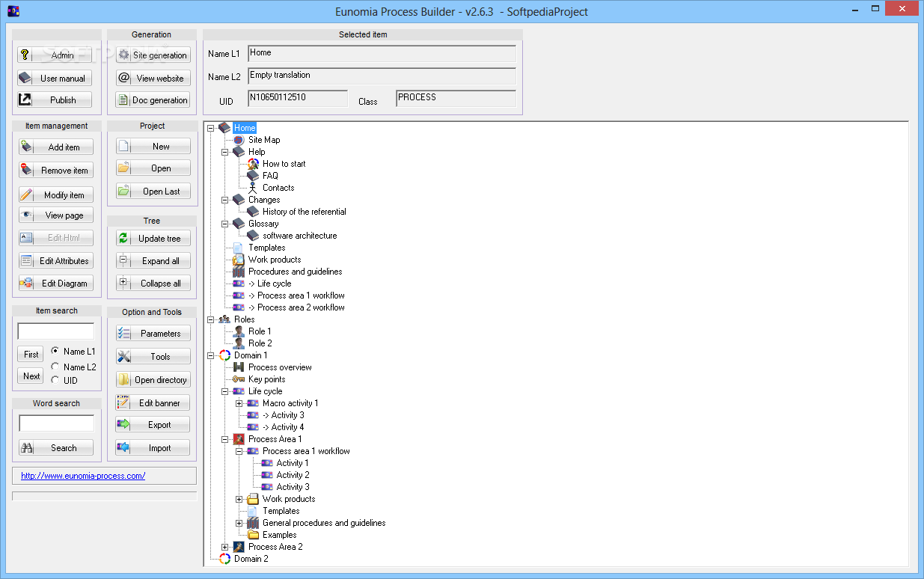The height and width of the screenshot is (579, 924).
Task: Click the Role 1 person icon
Action: (239, 331)
